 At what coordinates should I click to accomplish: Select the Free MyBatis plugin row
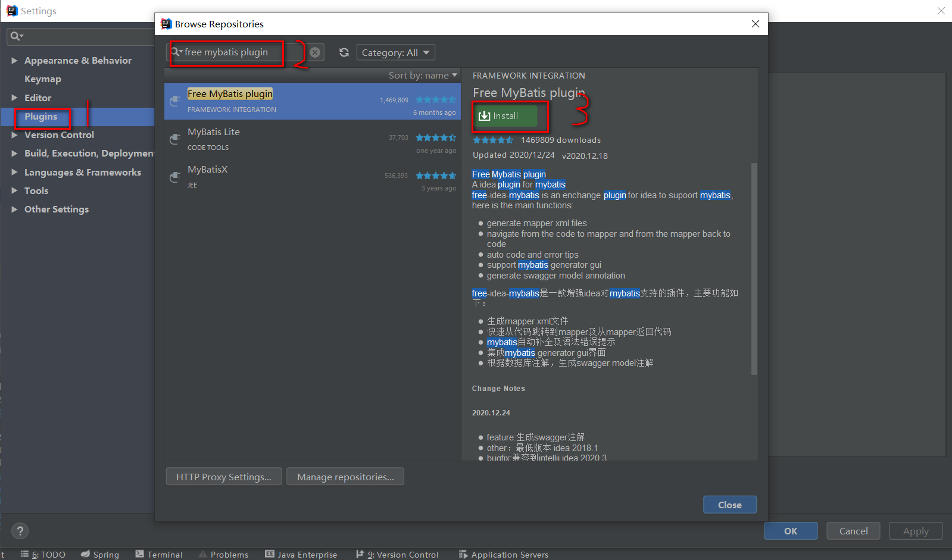coord(313,101)
